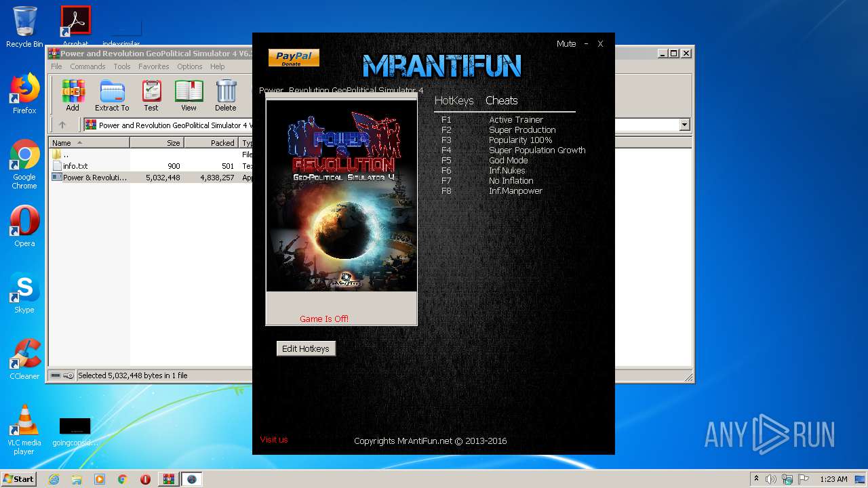
Task: Click the WinRAR Delete icon
Action: [226, 96]
